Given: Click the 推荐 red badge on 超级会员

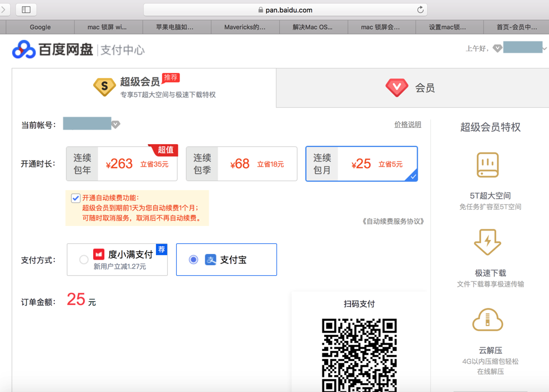Looking at the screenshot, I should tap(171, 77).
